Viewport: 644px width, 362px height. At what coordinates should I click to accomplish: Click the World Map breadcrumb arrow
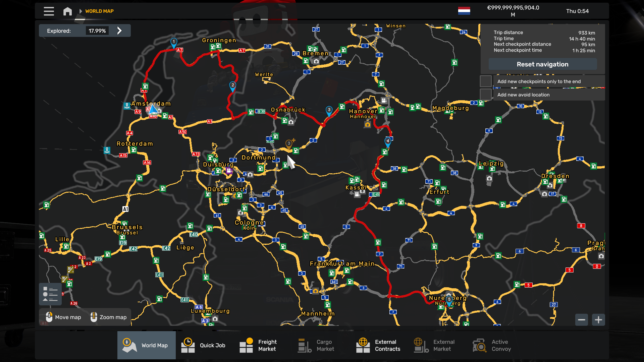[x=80, y=11]
